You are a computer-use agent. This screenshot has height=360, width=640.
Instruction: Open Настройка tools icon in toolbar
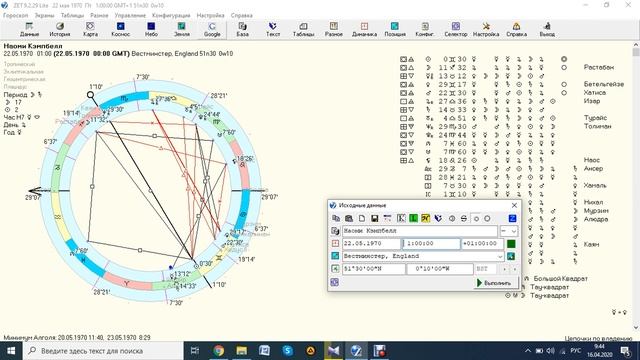pos(486,30)
